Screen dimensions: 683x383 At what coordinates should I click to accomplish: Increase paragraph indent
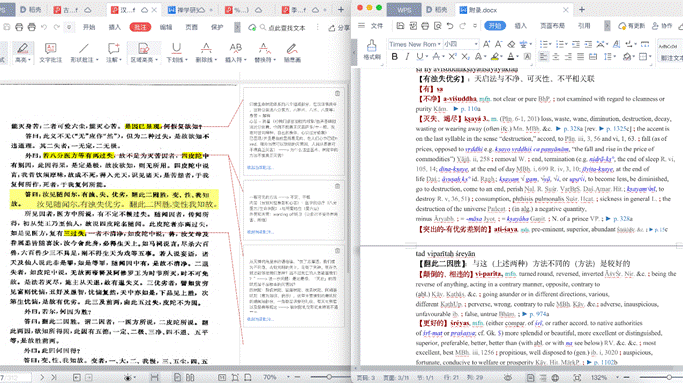588,44
